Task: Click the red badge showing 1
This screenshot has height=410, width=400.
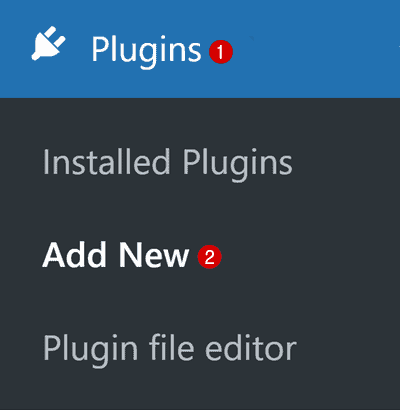Action: [x=221, y=52]
